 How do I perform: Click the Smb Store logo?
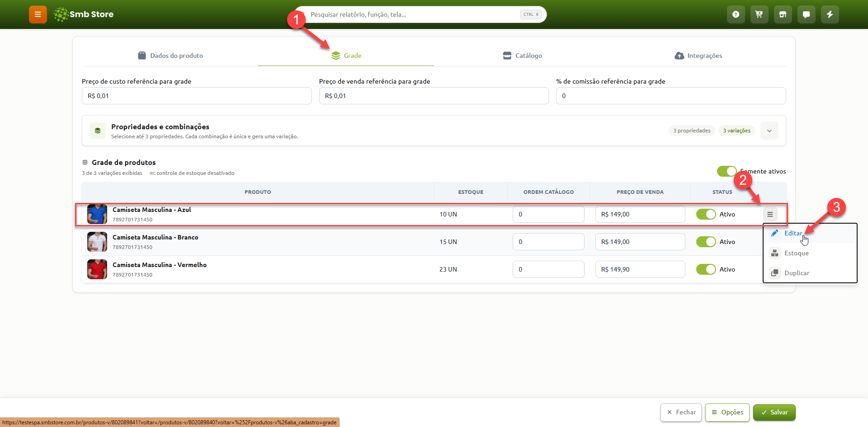[84, 14]
